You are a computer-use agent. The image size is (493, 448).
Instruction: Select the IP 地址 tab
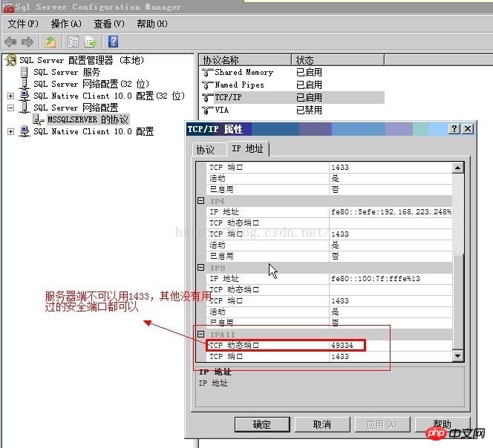[247, 148]
